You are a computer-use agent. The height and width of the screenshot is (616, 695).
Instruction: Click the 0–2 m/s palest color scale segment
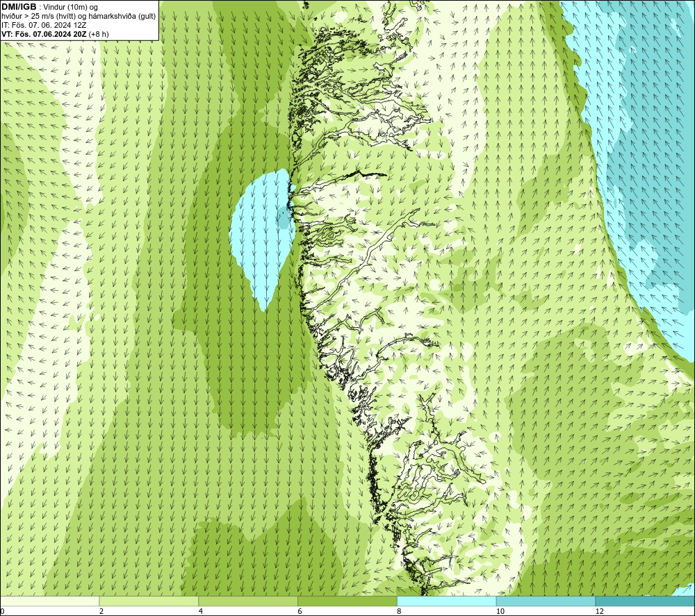click(x=49, y=601)
